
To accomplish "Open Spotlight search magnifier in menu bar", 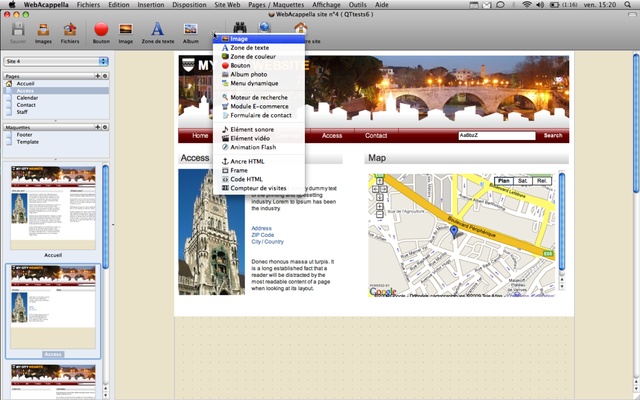I will (627, 5).
